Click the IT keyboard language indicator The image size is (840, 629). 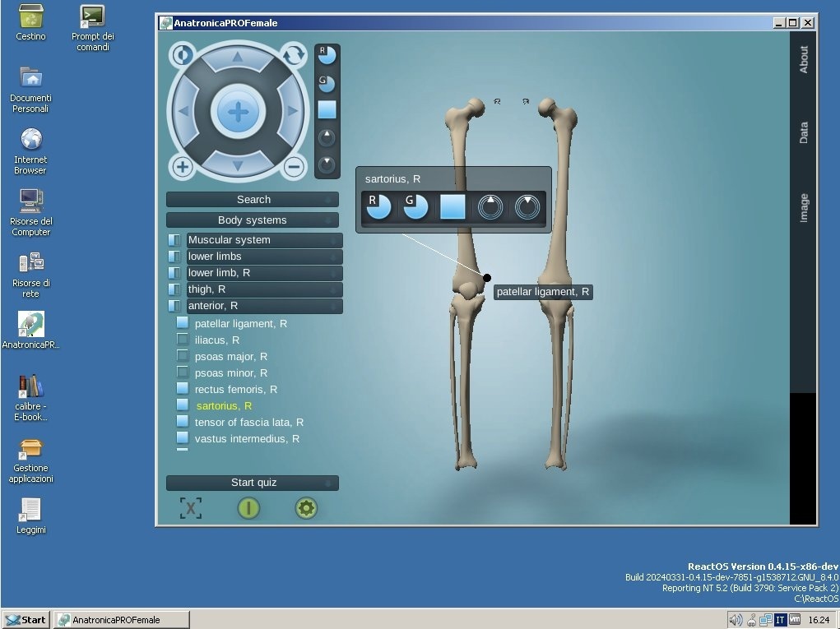click(780, 620)
